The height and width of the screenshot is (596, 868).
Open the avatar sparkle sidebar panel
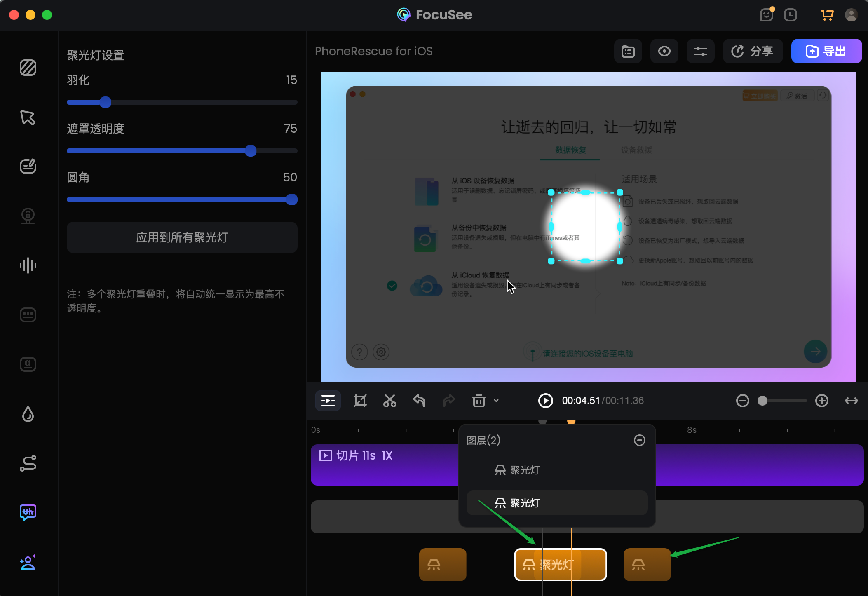click(x=28, y=562)
